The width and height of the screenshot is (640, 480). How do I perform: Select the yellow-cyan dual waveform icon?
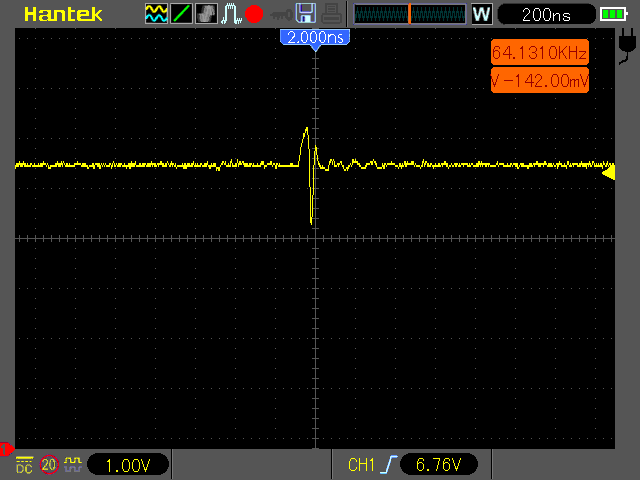156,13
